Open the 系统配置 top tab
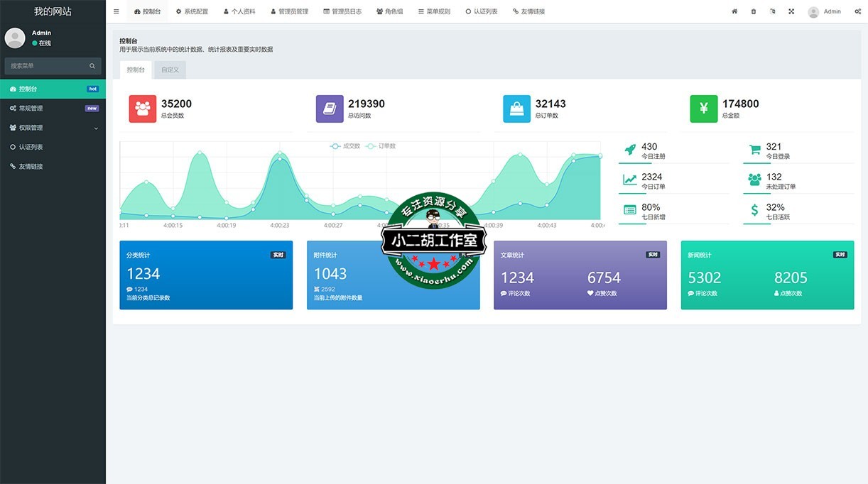 tap(192, 11)
